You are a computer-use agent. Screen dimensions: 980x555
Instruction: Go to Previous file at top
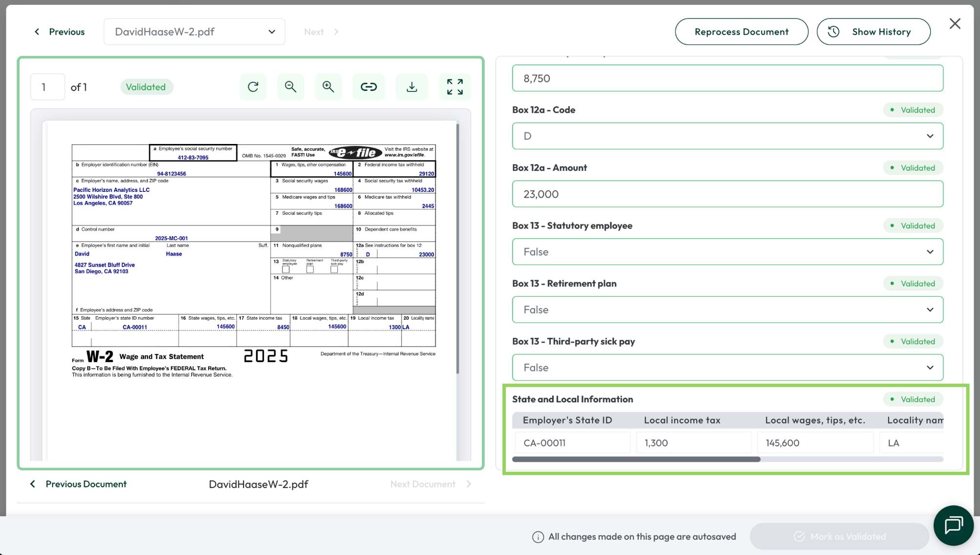click(59, 32)
